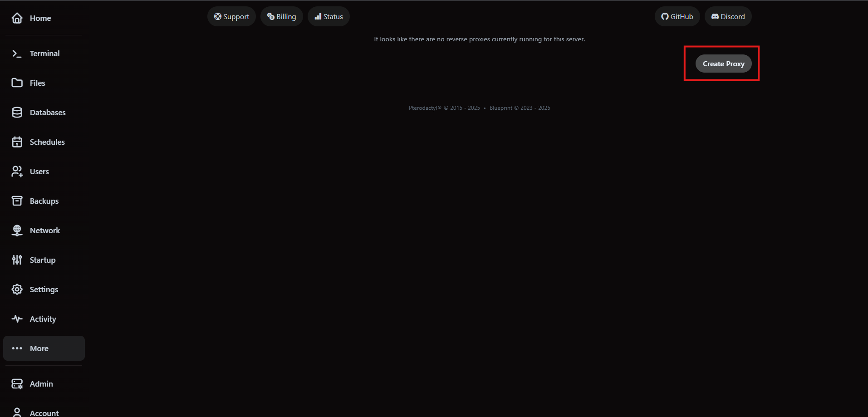Open Network via globe icon
Screen dimensions: 868x417
click(x=17, y=230)
